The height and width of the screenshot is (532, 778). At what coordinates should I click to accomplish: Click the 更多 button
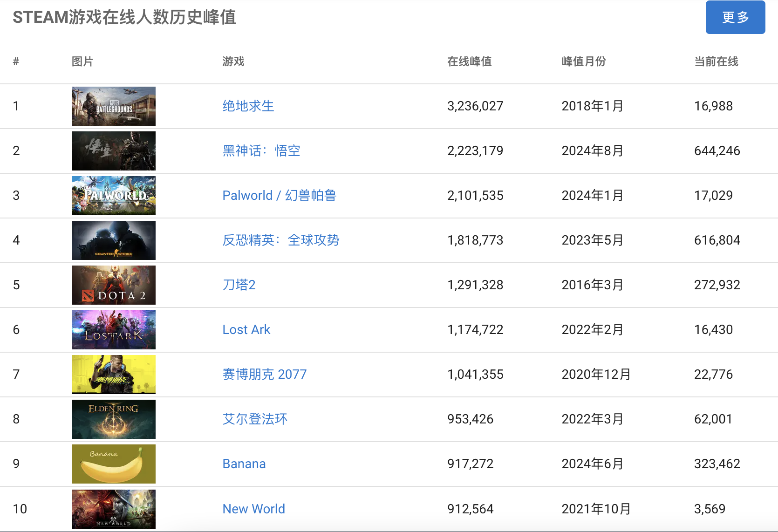[x=735, y=17]
